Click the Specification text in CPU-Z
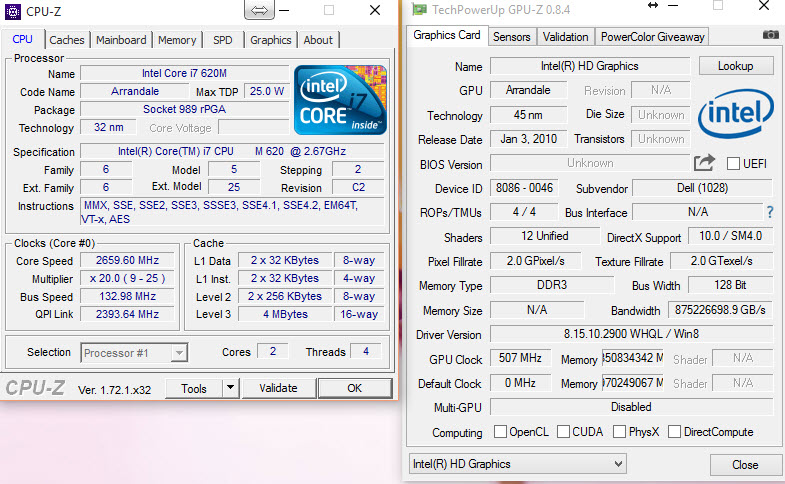Image resolution: width=785 pixels, height=484 pixels. (x=232, y=151)
